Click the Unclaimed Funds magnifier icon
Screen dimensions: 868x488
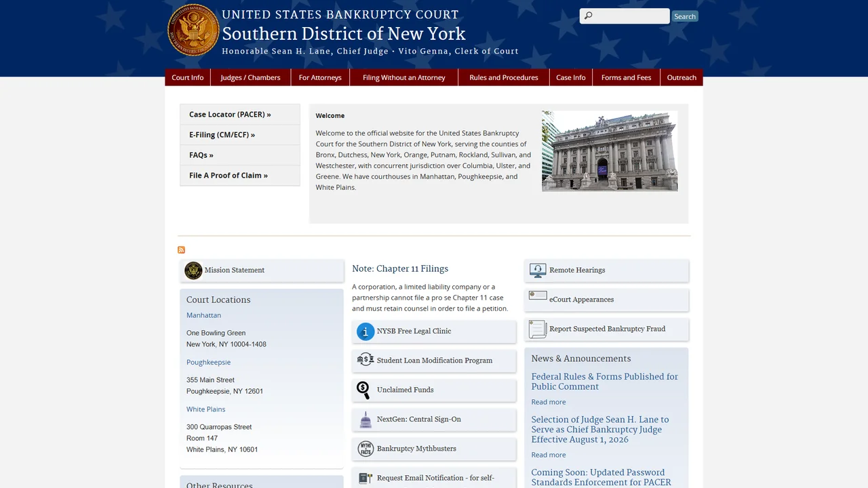(x=363, y=390)
